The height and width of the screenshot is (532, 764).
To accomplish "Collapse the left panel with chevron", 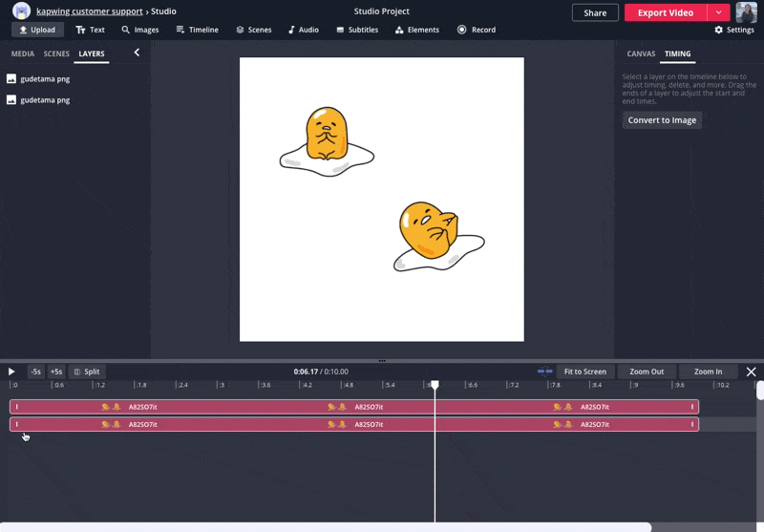I will (x=137, y=53).
